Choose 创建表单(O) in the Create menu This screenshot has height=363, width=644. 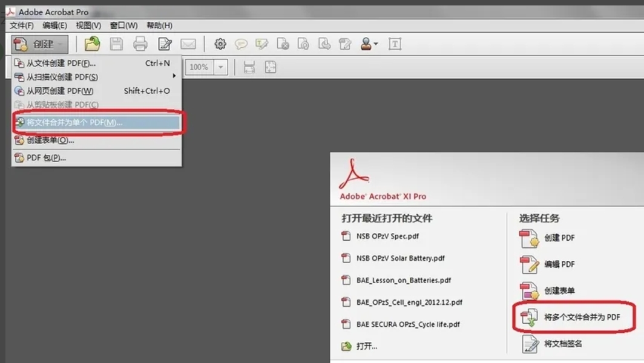click(97, 140)
